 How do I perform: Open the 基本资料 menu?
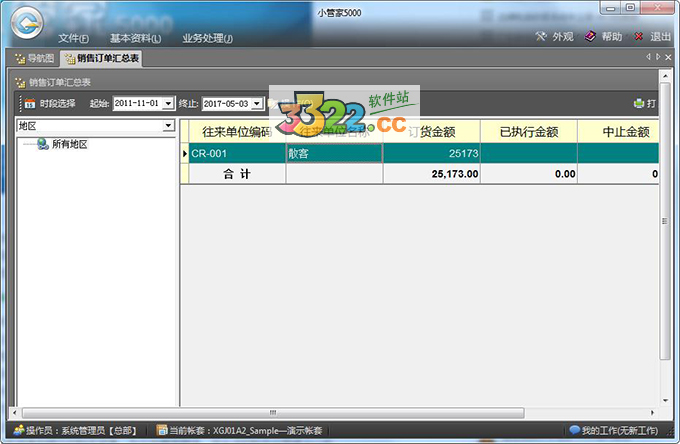pos(137,39)
